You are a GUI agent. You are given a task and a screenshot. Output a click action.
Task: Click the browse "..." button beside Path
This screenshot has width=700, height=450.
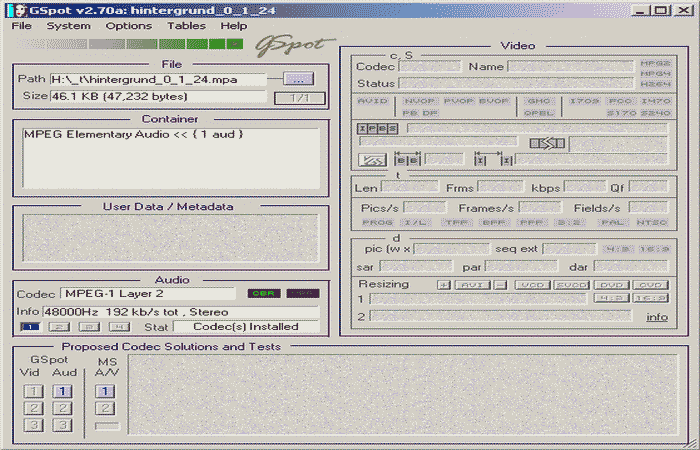[x=297, y=78]
